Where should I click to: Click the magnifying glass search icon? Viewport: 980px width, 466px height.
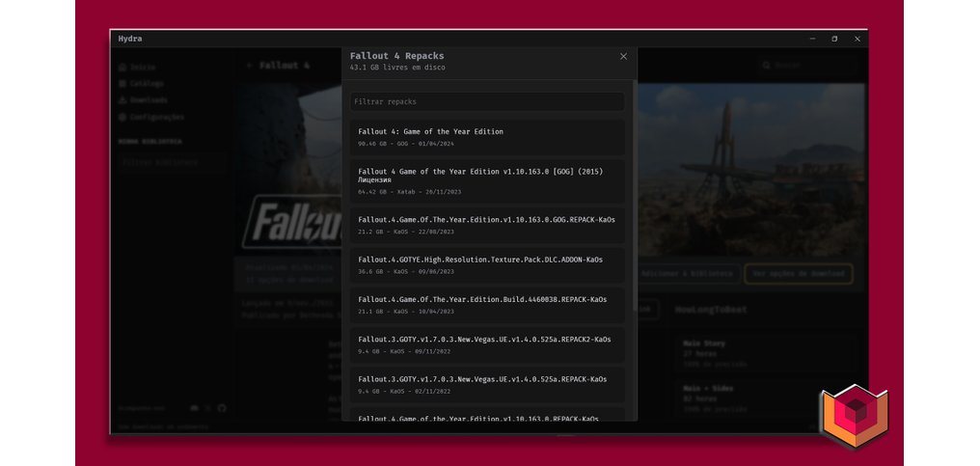tap(766, 65)
